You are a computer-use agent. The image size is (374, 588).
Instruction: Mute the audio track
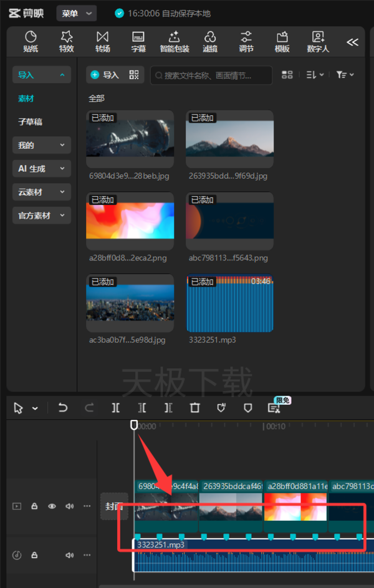pos(69,555)
